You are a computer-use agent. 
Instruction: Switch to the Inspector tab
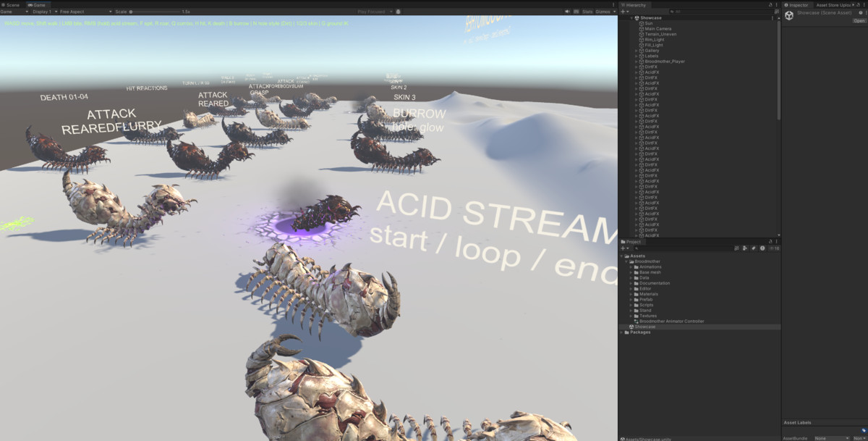coord(796,5)
